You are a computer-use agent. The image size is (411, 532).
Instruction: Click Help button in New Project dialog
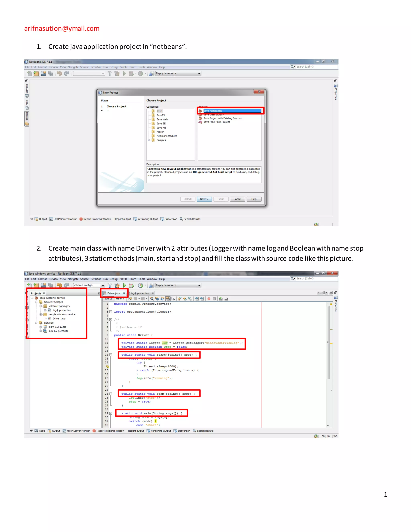(x=254, y=199)
